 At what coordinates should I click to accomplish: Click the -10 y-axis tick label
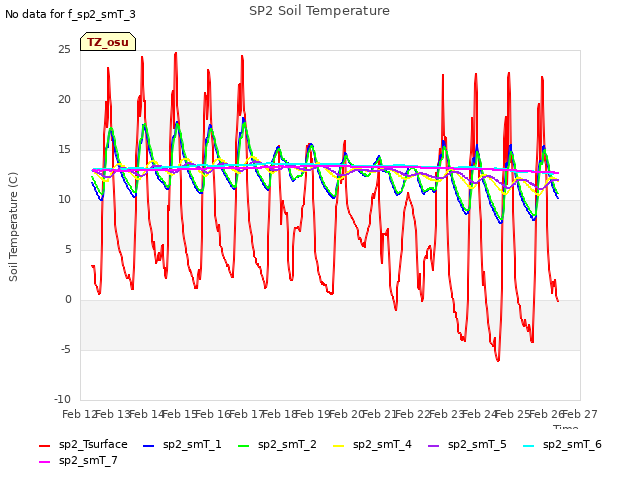62,399
